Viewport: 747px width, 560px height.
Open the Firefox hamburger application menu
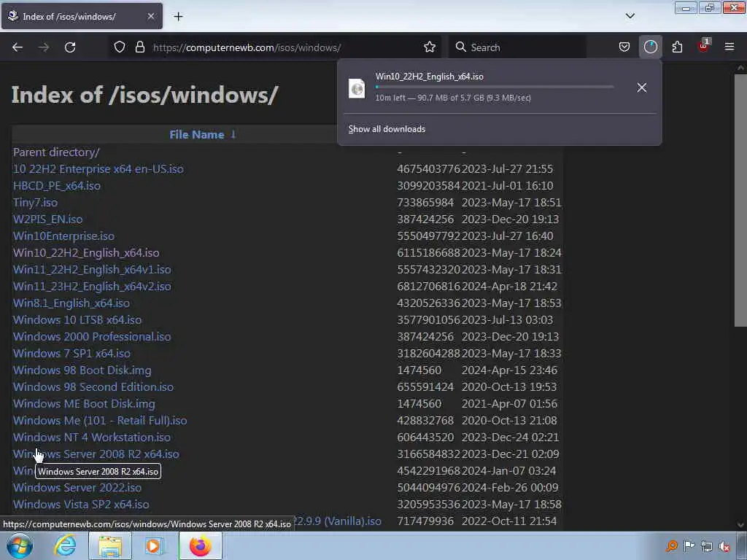[729, 47]
